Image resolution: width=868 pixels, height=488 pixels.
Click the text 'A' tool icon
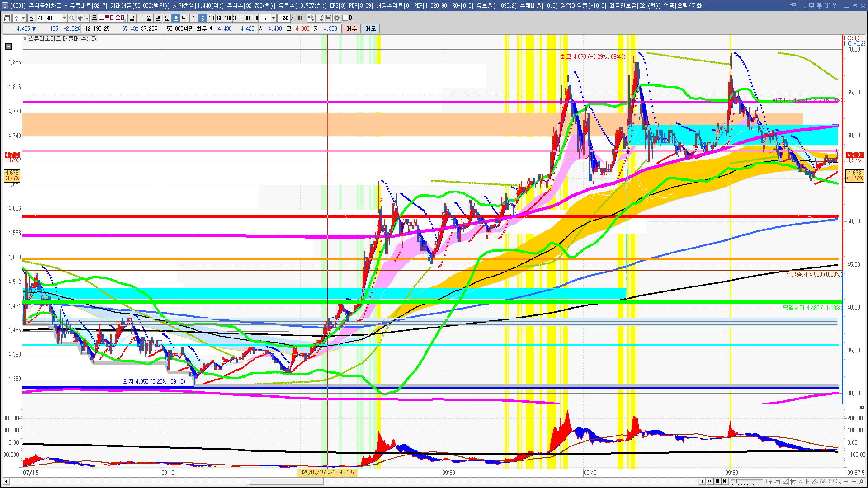(862, 482)
